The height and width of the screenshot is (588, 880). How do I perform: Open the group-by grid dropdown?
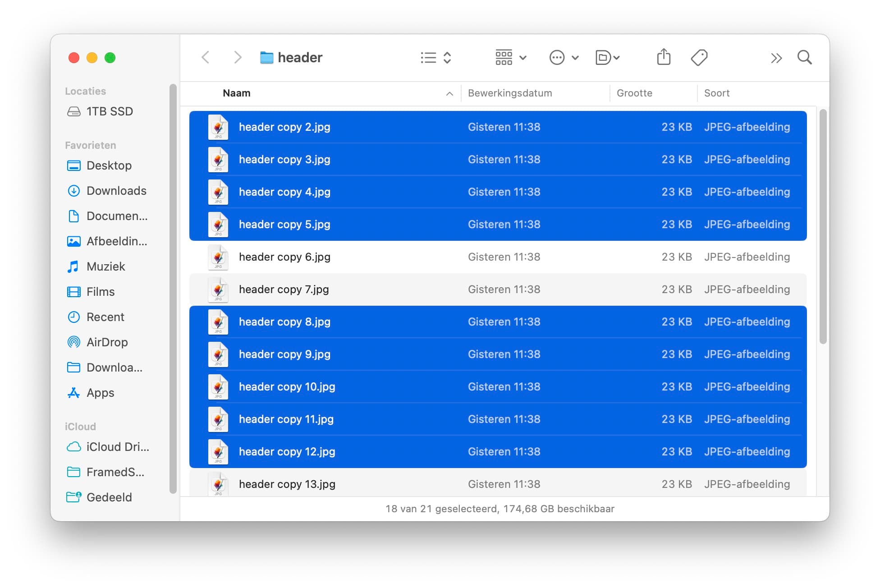click(511, 58)
